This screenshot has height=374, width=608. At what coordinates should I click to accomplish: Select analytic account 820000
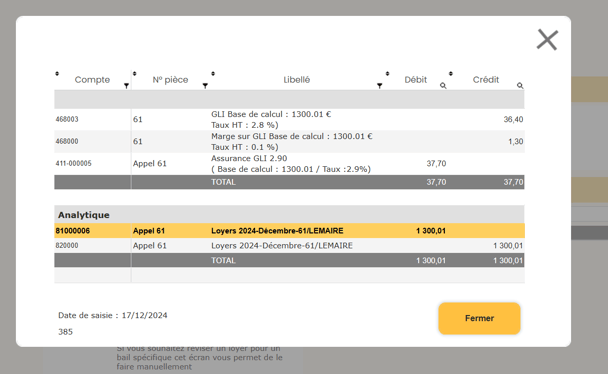67,246
